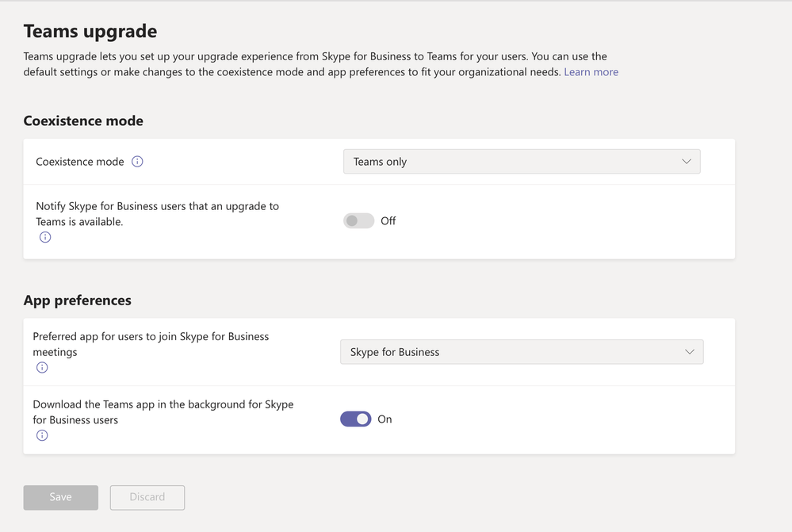Expand the Preferred app dropdown set to Skype for Business
Viewport: 792px width, 532px height.
522,352
